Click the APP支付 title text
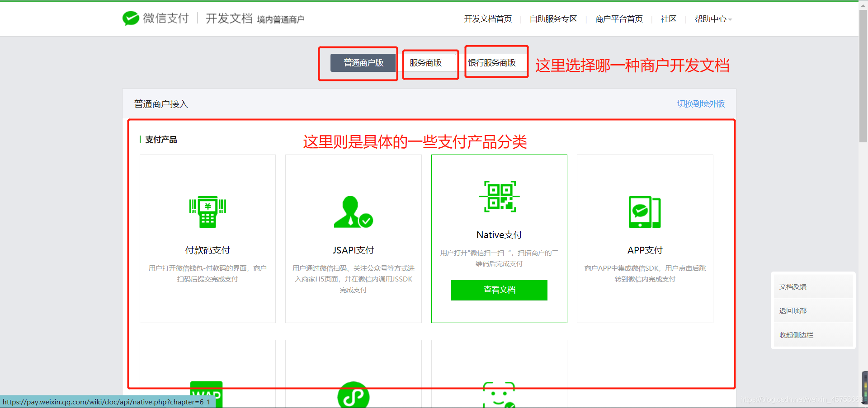This screenshot has height=408, width=868. click(x=645, y=250)
